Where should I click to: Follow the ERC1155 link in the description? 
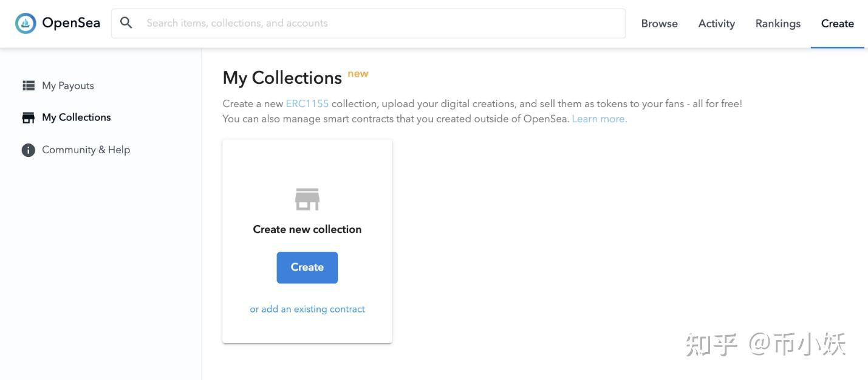tap(307, 104)
